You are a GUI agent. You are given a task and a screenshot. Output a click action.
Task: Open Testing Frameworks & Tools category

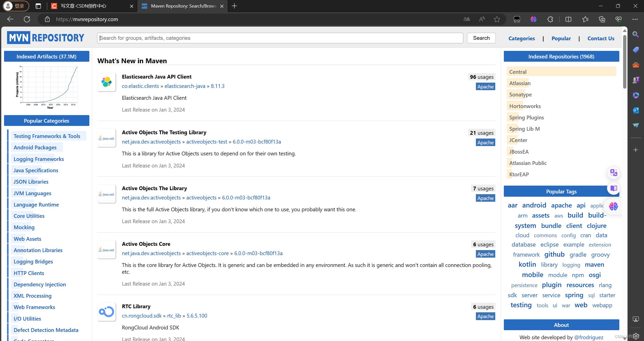[47, 136]
